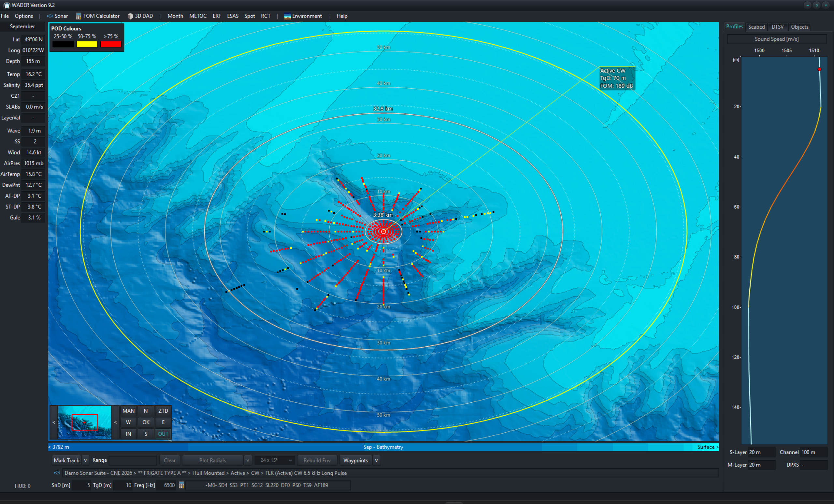Screen dimensions: 834x504
Task: Click the SnD [m] input field
Action: click(x=81, y=485)
